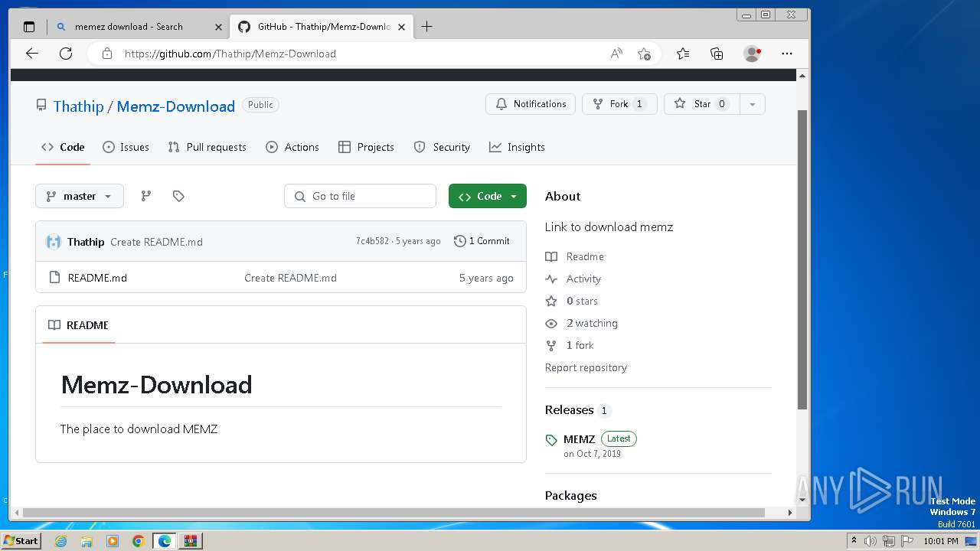Open Thathip commit author link

(86, 242)
